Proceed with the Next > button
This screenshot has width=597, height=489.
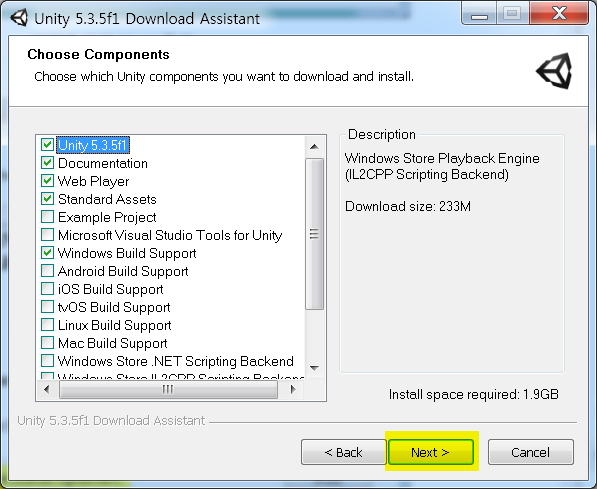(431, 452)
